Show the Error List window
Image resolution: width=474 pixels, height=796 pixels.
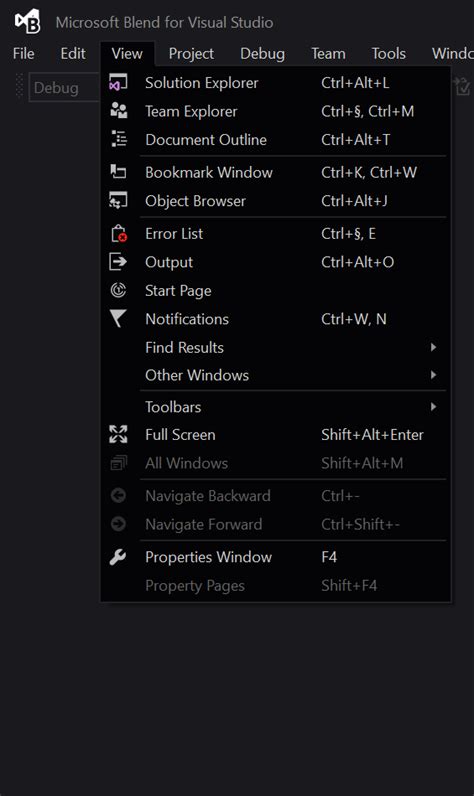[276, 234]
